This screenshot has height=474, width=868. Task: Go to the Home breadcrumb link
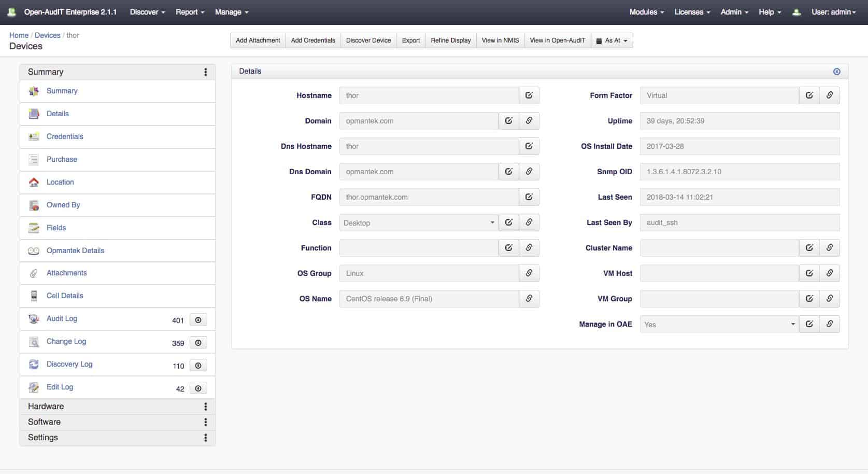pos(19,35)
